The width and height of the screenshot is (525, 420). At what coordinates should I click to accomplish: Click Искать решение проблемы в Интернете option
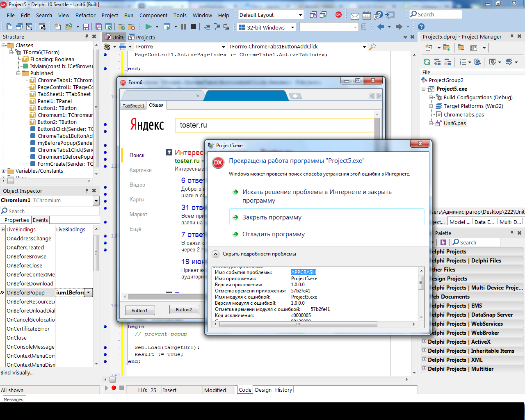317,196
